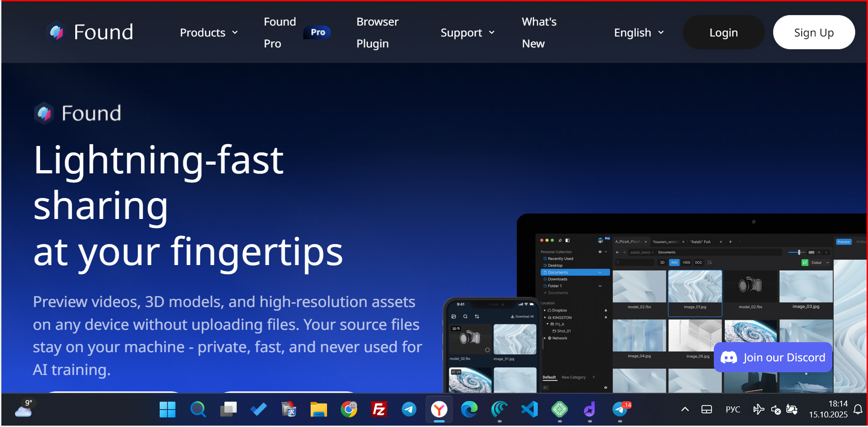Open the notifications bell in system tray

coord(858,409)
